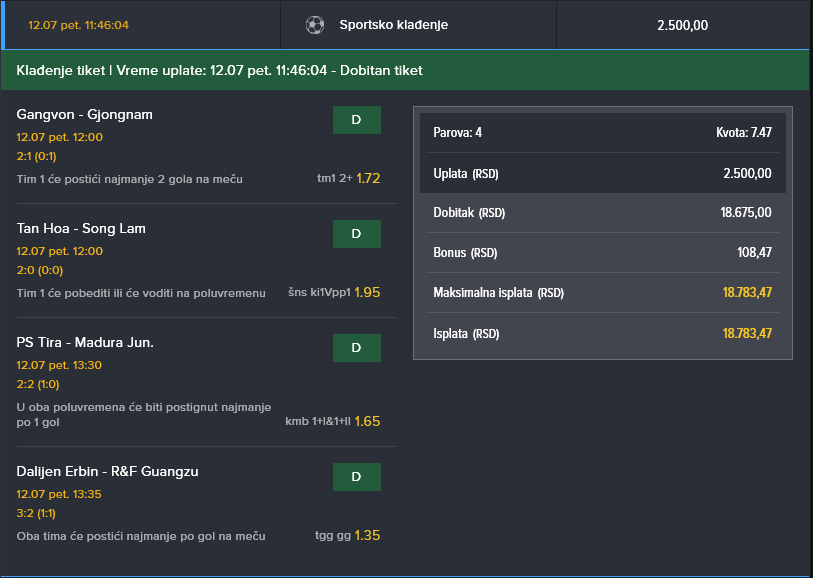Click the green Dobitan tiket status banner
813x578 pixels.
coord(406,70)
